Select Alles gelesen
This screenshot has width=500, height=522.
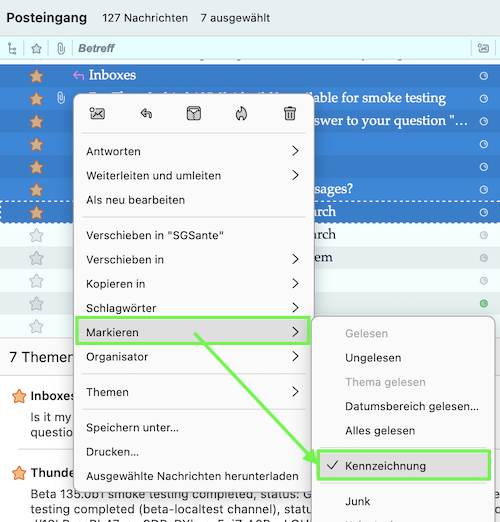[404, 431]
